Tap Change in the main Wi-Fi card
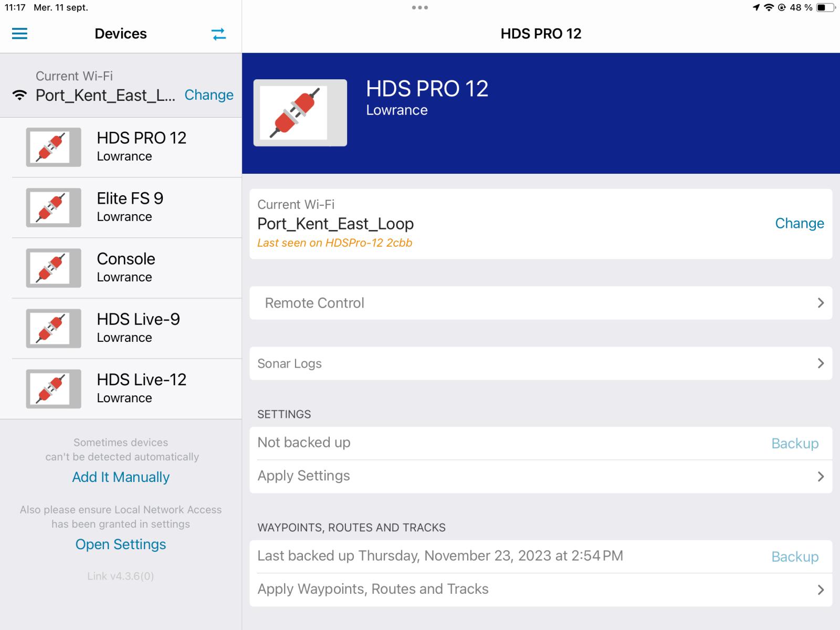840x630 pixels. click(x=799, y=224)
